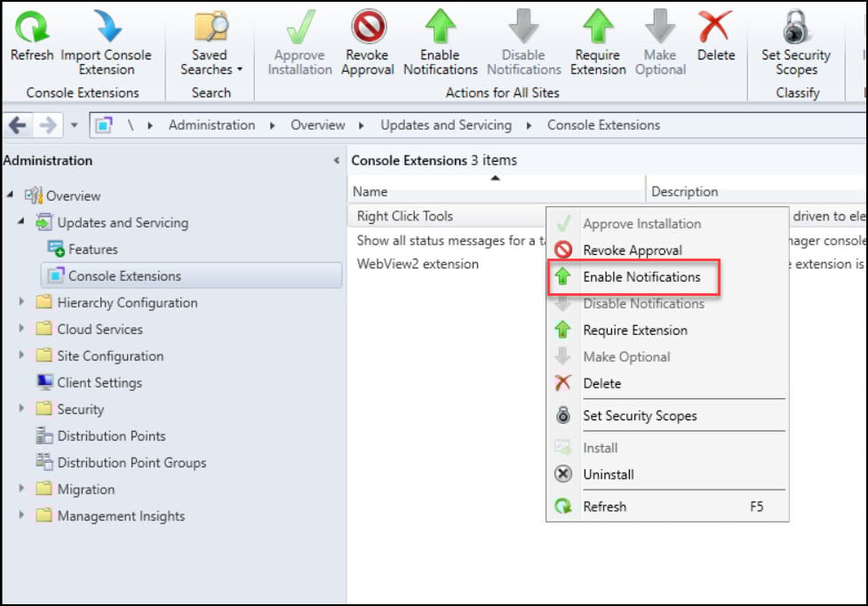Open breadcrumb arrow after Overview
Screen dimensions: 868x606
362,125
